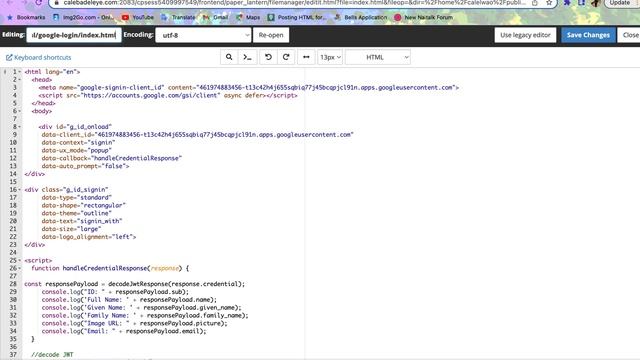Click the script src accounts.google.com line
This screenshot has width=640, height=360.
168,96
